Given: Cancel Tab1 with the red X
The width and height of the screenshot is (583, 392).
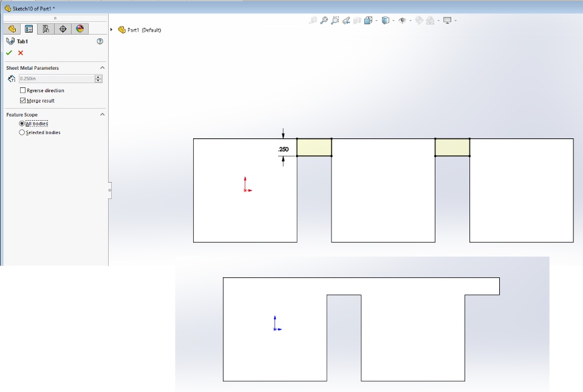Looking at the screenshot, I should point(21,53).
